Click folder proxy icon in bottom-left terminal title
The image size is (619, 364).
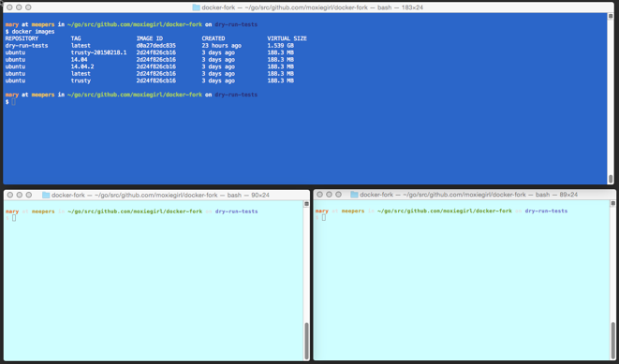(x=46, y=195)
